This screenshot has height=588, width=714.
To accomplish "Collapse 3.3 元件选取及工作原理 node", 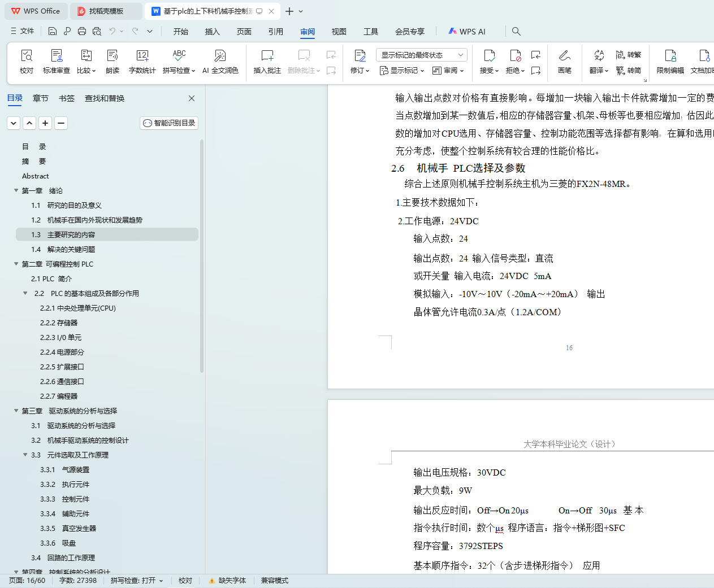I will tap(25, 455).
